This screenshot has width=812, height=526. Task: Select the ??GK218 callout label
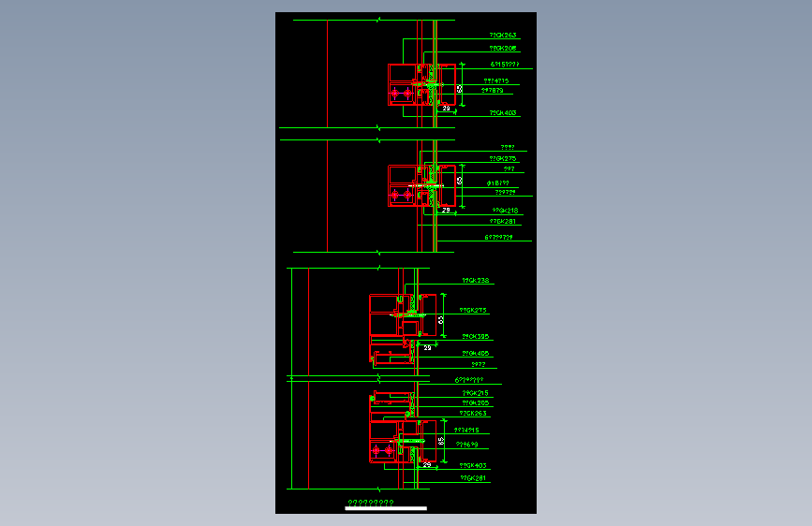click(x=505, y=211)
